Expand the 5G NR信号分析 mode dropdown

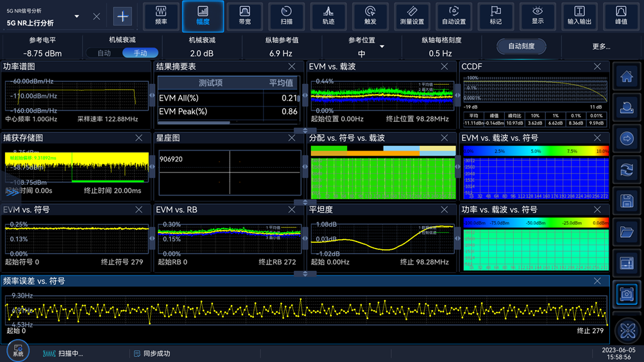77,17
